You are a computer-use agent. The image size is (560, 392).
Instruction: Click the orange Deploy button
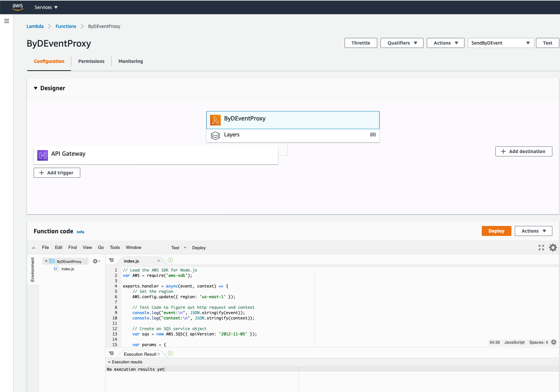[x=496, y=231]
